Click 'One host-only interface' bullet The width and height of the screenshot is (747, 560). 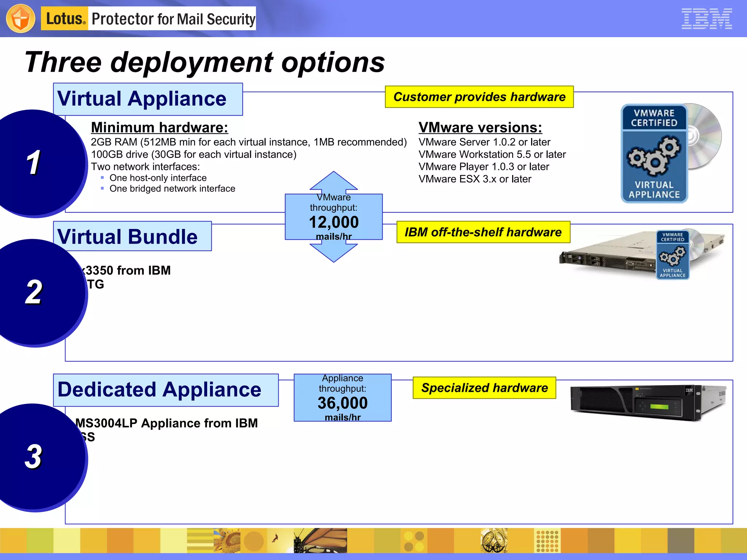click(158, 178)
